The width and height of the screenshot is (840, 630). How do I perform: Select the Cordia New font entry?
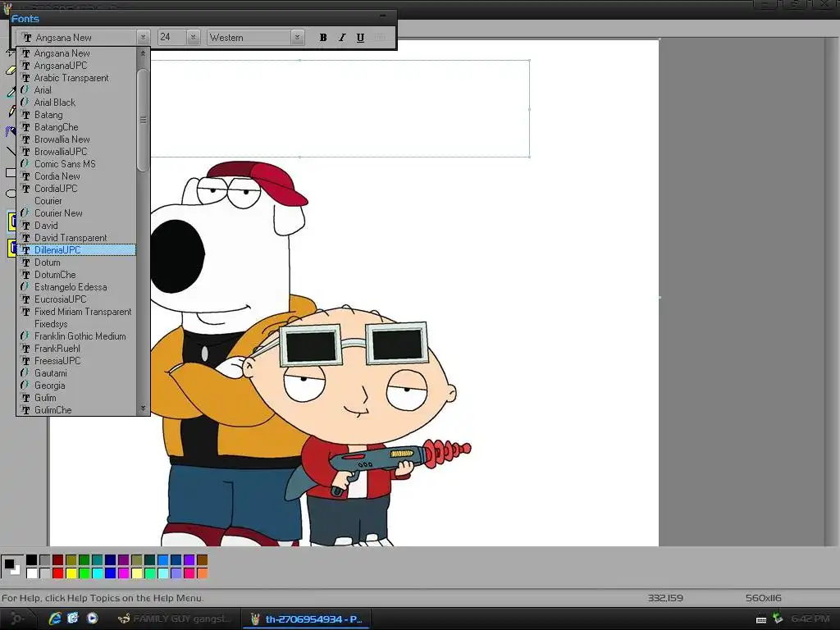[76, 176]
